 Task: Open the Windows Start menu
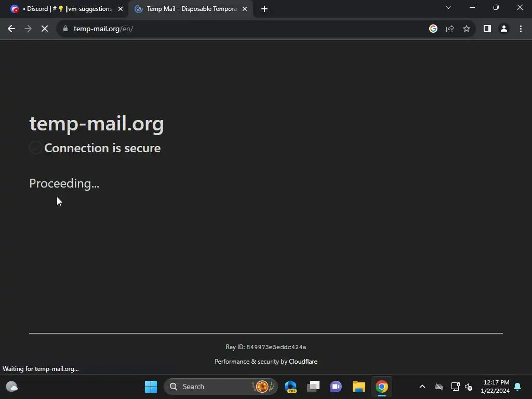pyautogui.click(x=151, y=387)
